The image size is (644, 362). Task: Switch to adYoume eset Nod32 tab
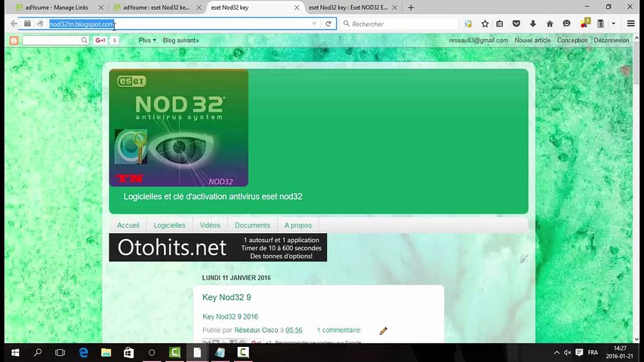click(x=156, y=8)
